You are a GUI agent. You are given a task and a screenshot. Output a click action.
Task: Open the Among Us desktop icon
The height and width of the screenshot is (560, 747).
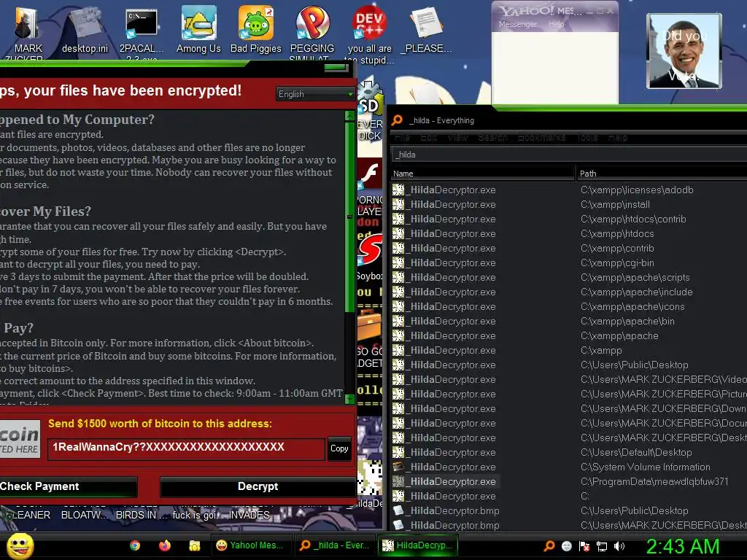[198, 30]
